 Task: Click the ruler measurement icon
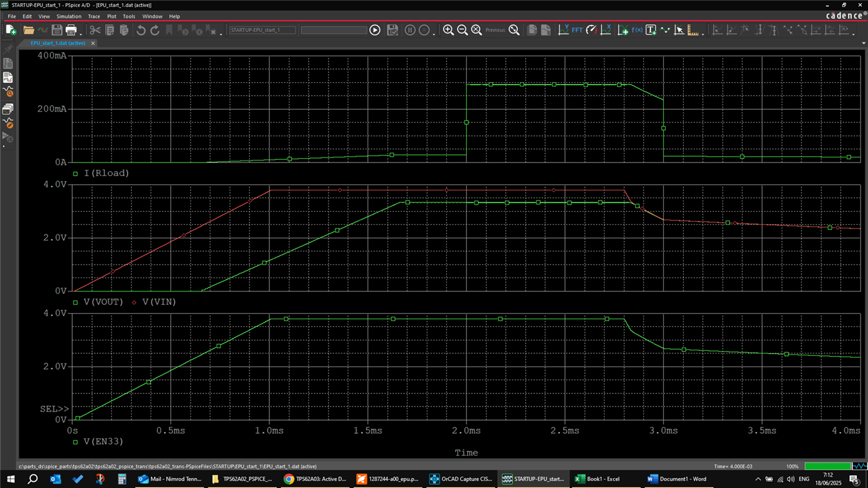[693, 30]
